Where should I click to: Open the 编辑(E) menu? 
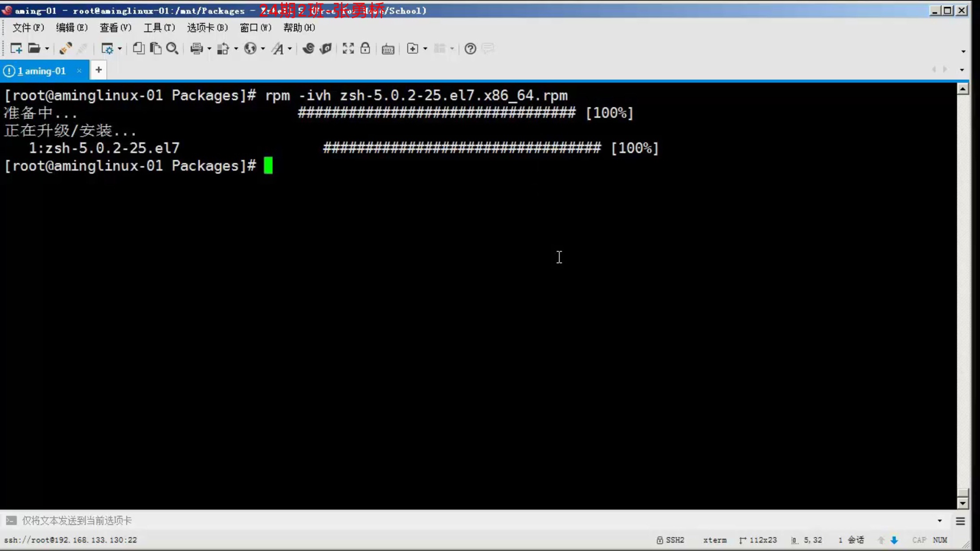(x=72, y=28)
